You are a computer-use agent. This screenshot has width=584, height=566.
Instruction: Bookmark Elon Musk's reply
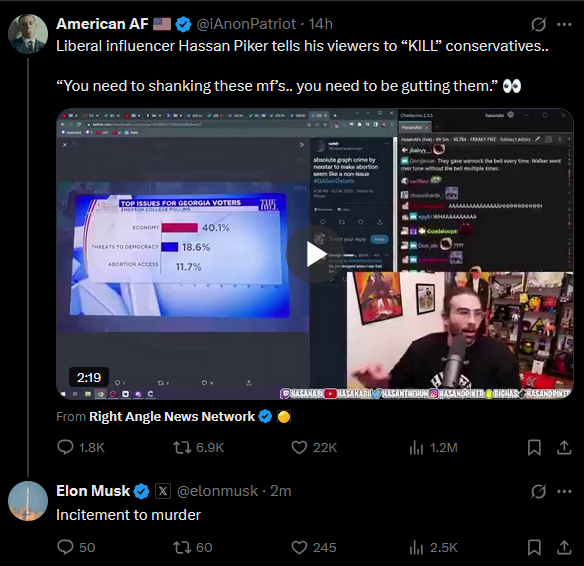(x=534, y=547)
